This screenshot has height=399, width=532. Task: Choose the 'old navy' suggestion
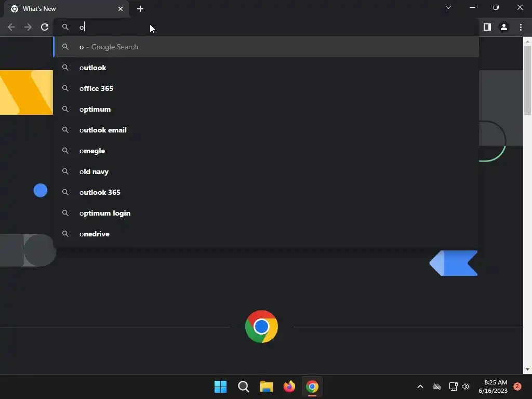click(x=267, y=171)
